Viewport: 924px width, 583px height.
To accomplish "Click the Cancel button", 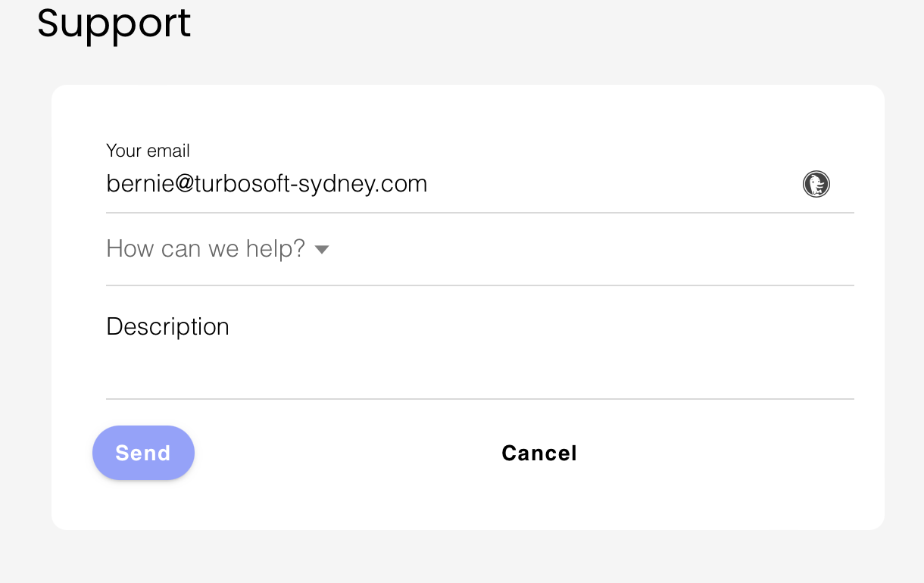I will (539, 453).
